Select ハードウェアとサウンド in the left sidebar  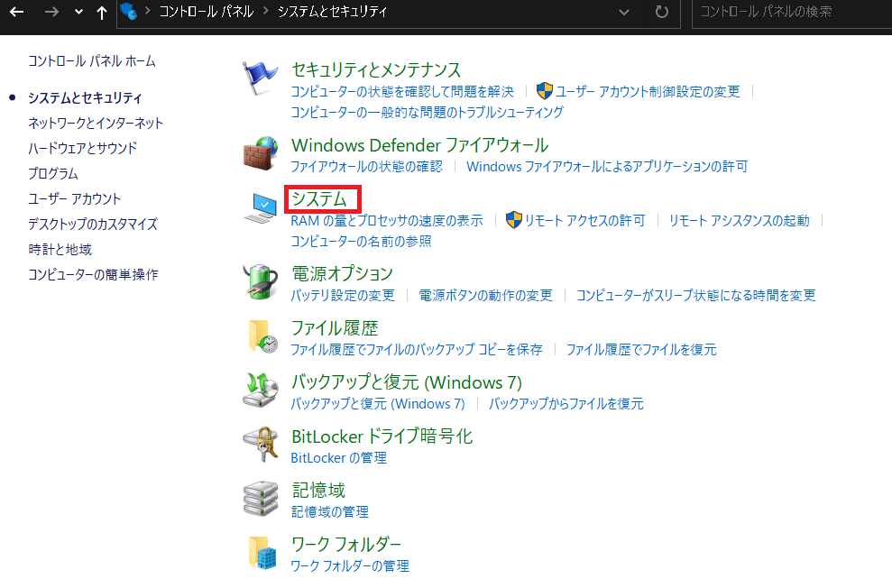(x=82, y=148)
